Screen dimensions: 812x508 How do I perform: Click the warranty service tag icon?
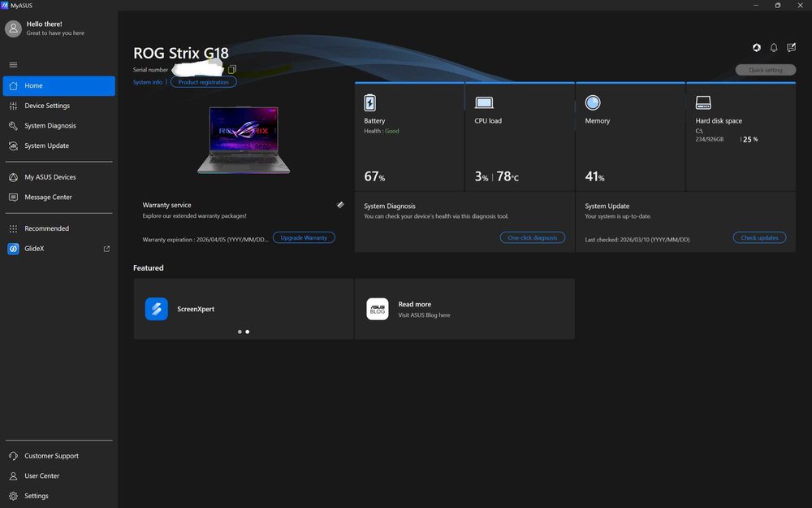340,205
